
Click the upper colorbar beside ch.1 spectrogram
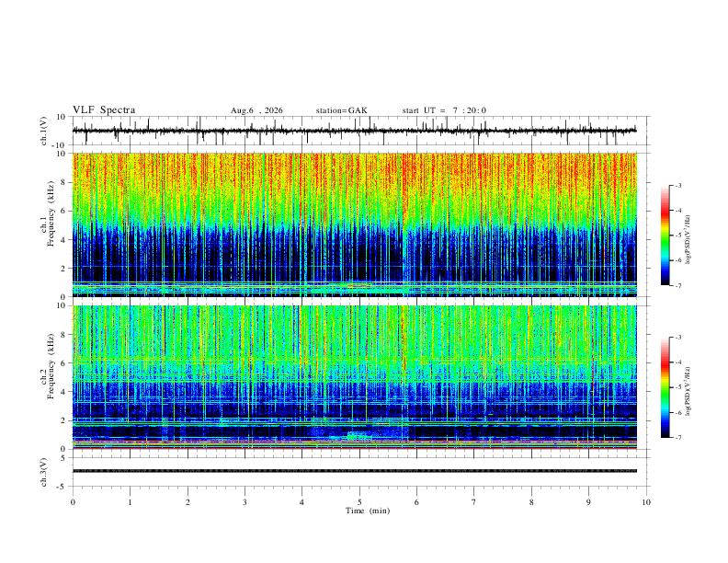point(665,236)
